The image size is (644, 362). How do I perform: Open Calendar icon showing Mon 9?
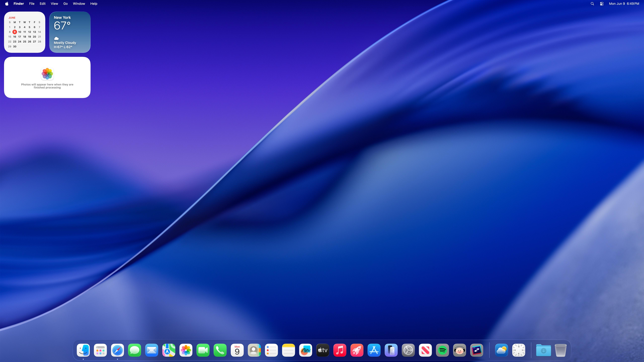(x=237, y=350)
